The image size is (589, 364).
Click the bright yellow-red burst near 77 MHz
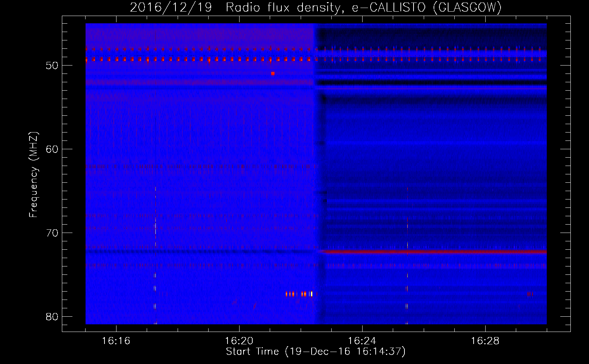[x=299, y=294]
